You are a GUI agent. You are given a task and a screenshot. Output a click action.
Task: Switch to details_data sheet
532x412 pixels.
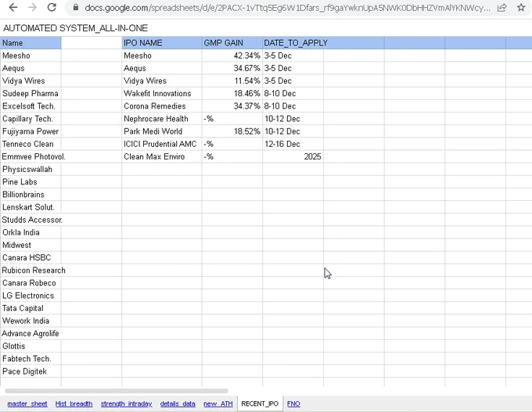pos(178,403)
